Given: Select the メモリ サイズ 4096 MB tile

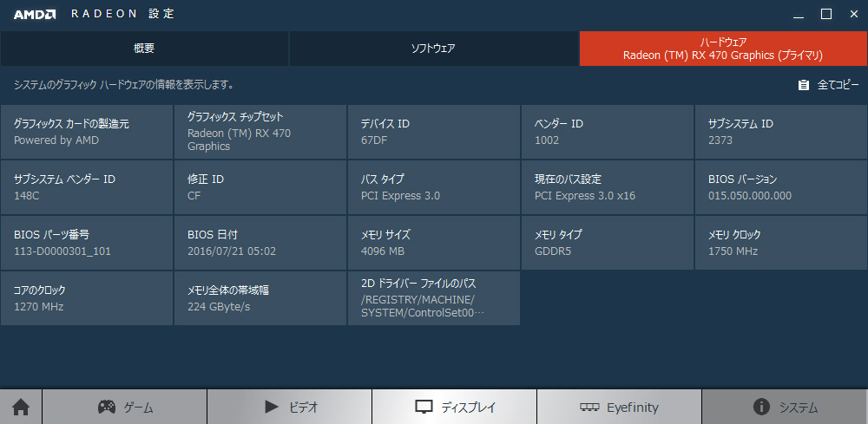Looking at the screenshot, I should pos(434,243).
